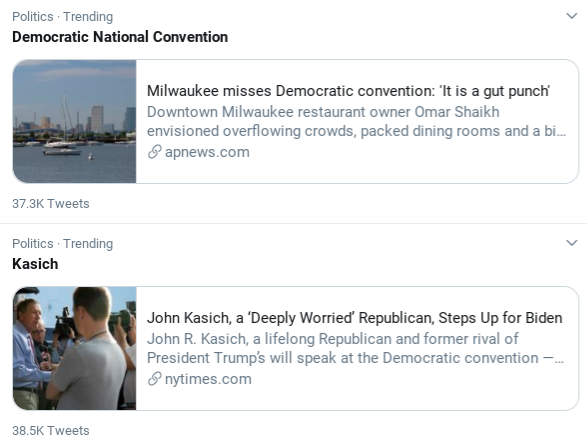This screenshot has height=443, width=587.
Task: Open the New York Times article card
Action: 296,348
